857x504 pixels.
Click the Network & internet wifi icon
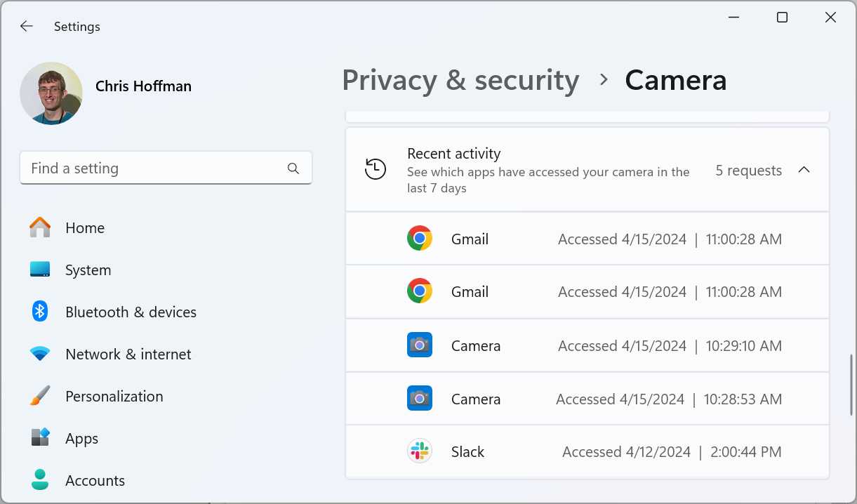pos(40,354)
